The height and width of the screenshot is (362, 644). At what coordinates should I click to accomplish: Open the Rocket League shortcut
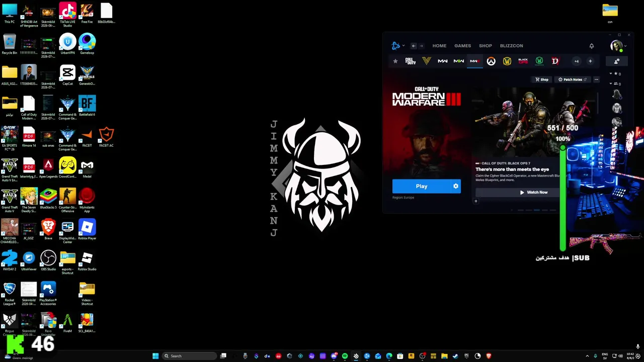click(10, 294)
